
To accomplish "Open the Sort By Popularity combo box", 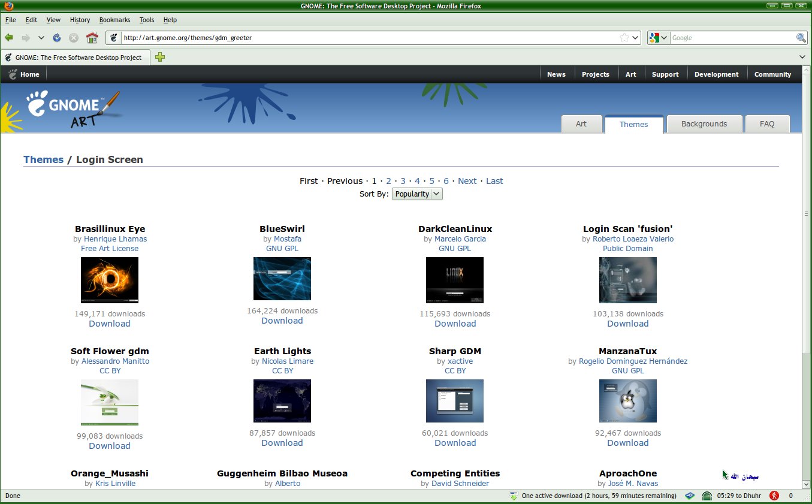I will (x=417, y=194).
